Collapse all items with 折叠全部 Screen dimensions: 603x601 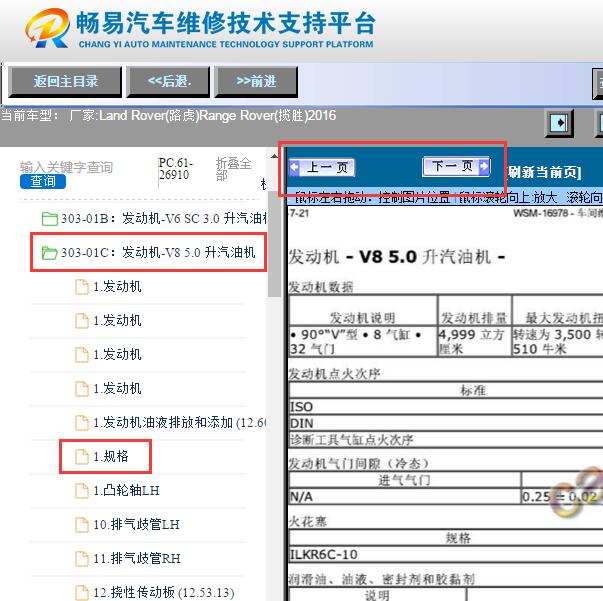coord(233,169)
